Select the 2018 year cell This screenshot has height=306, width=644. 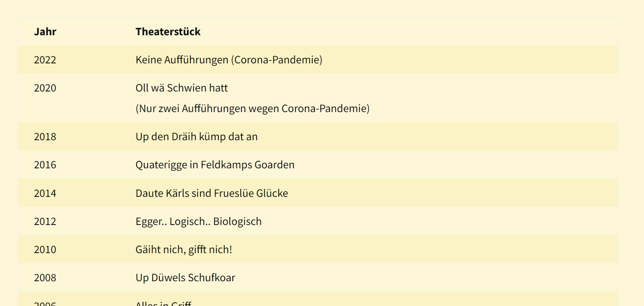click(45, 136)
